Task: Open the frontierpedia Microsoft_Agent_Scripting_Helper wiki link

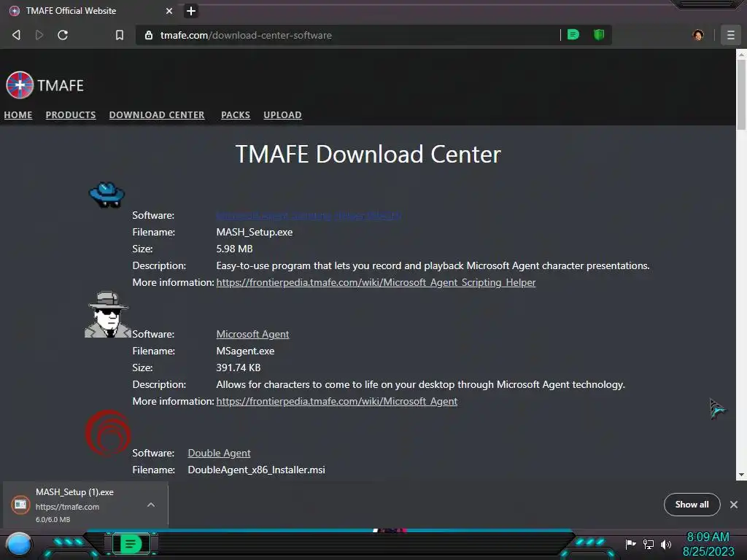Action: coord(376,282)
